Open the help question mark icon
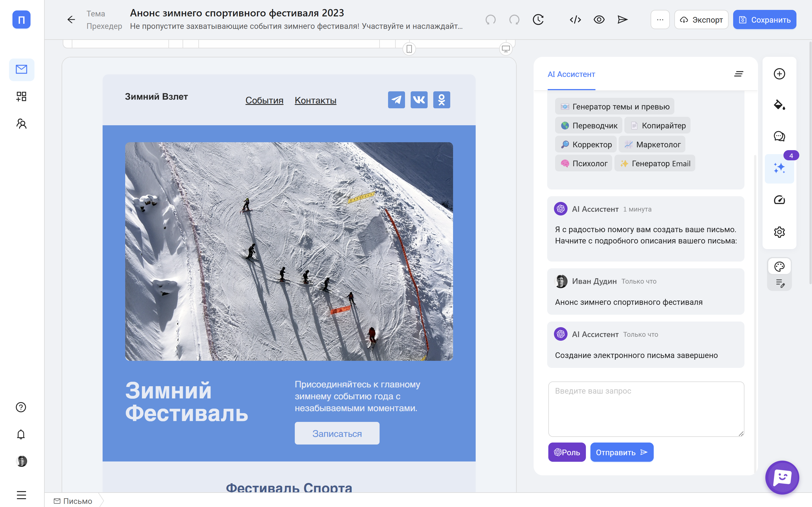The height and width of the screenshot is (507, 812). [x=21, y=407]
